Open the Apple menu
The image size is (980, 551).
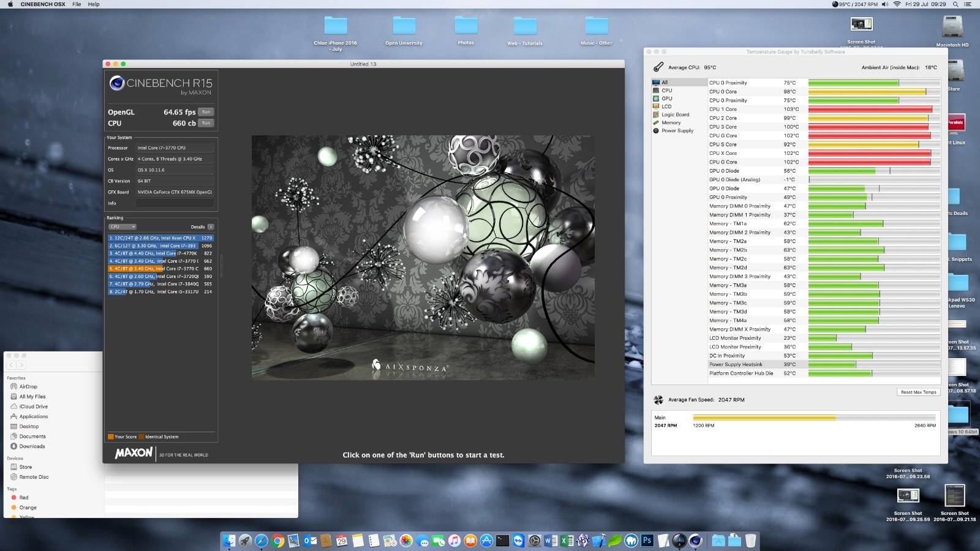[x=10, y=4]
